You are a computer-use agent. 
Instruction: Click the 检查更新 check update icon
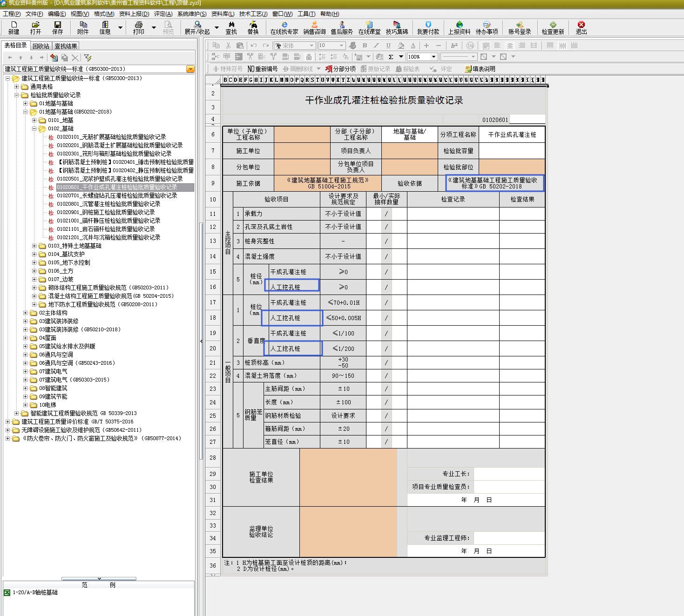553,28
